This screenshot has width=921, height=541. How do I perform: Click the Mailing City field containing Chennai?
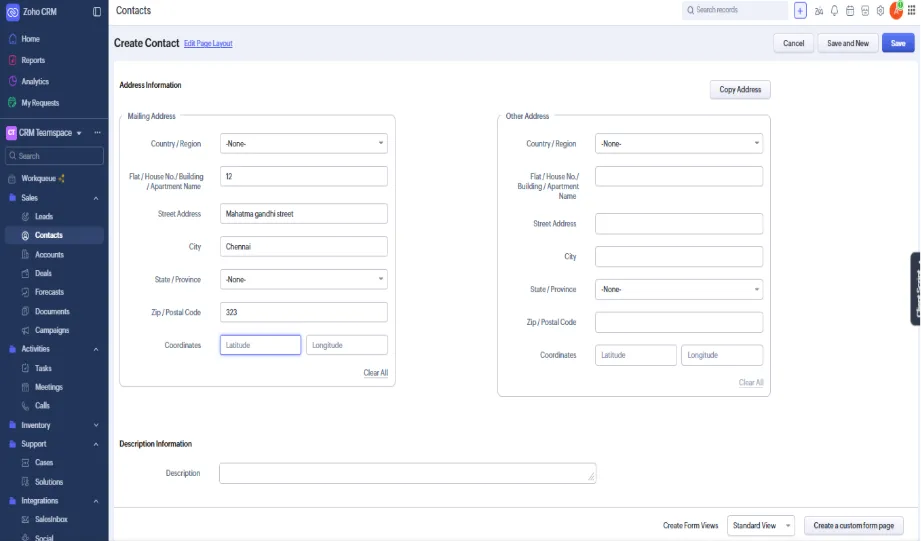pyautogui.click(x=304, y=247)
